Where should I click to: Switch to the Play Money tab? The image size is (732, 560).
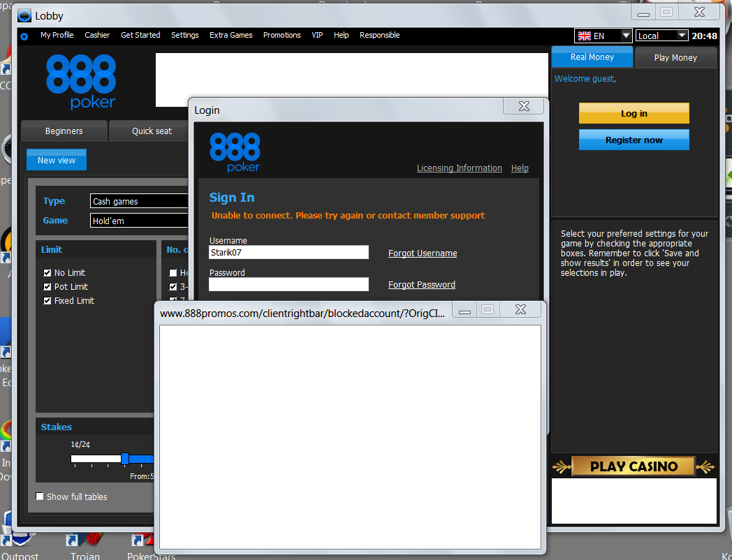click(x=675, y=57)
